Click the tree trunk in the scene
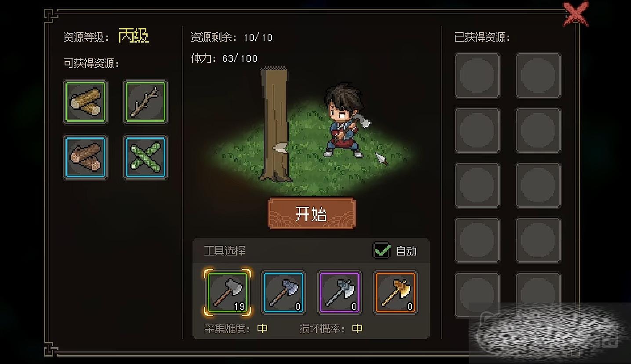 275,124
